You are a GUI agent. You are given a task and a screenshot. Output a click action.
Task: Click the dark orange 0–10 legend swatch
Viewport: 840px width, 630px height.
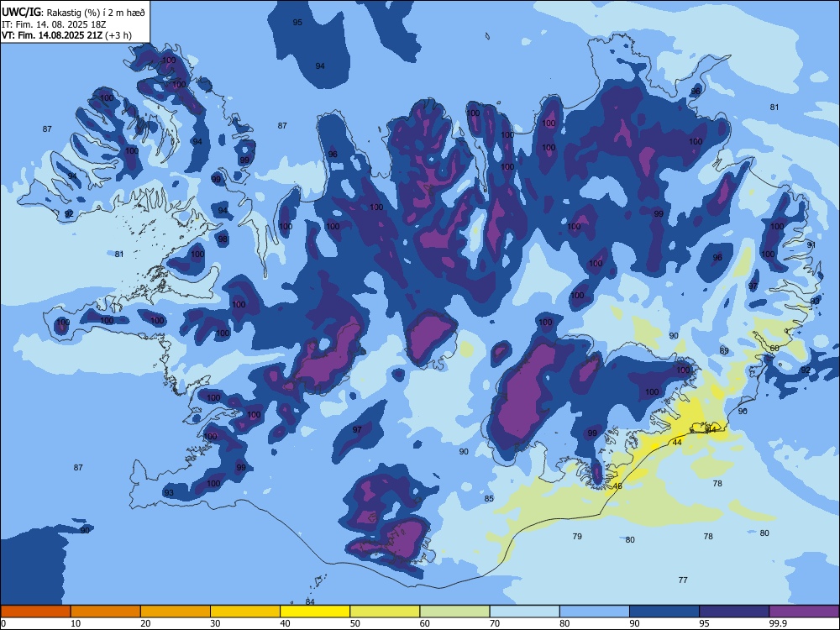pos(35,612)
